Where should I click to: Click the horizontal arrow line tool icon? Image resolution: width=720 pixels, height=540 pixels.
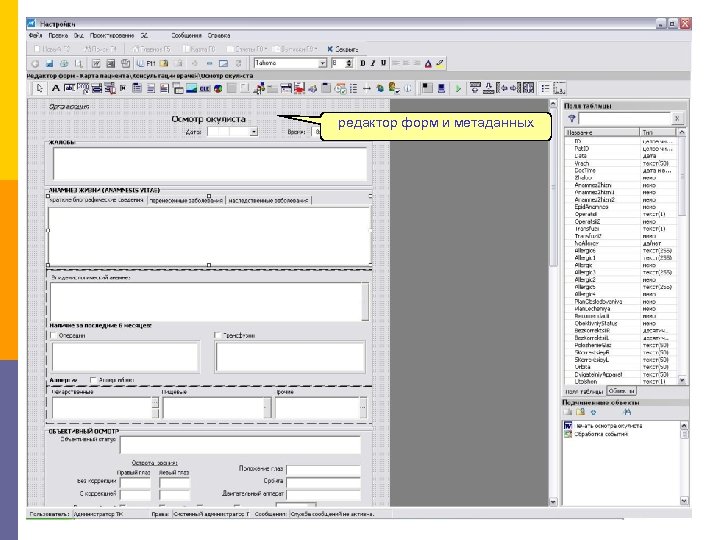click(x=367, y=88)
